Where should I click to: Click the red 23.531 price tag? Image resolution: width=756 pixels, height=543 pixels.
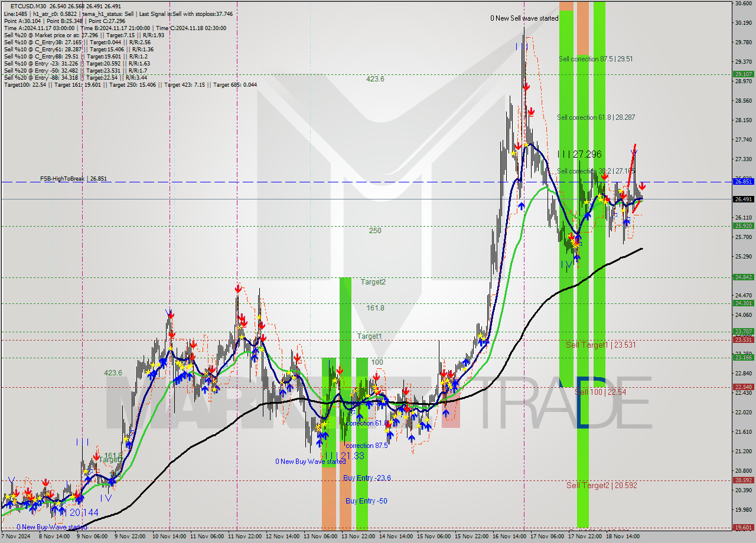coord(743,339)
